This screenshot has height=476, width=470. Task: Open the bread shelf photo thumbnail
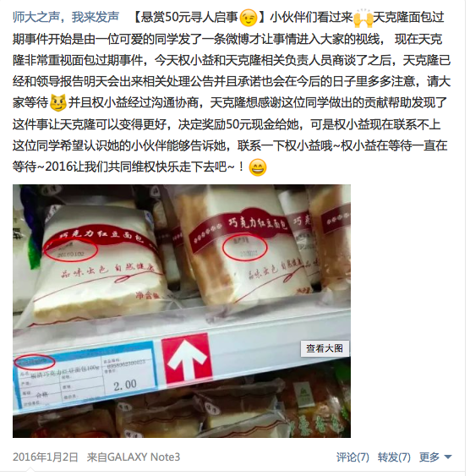(182, 311)
